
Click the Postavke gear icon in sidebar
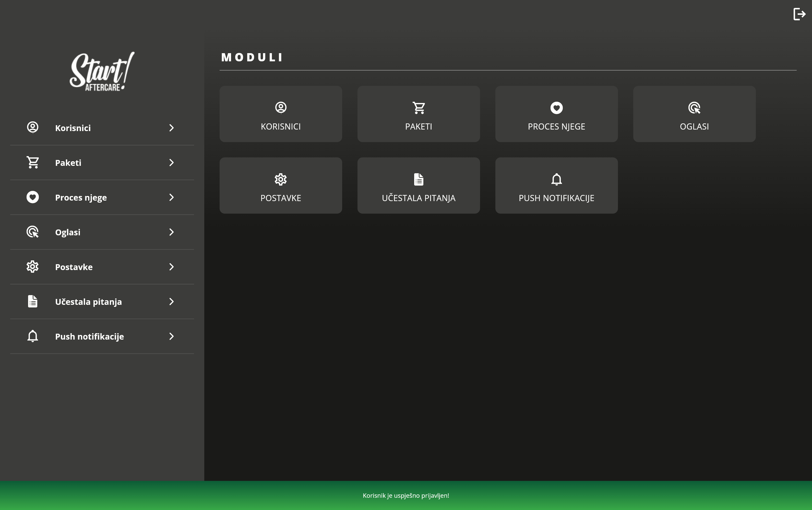tap(33, 266)
